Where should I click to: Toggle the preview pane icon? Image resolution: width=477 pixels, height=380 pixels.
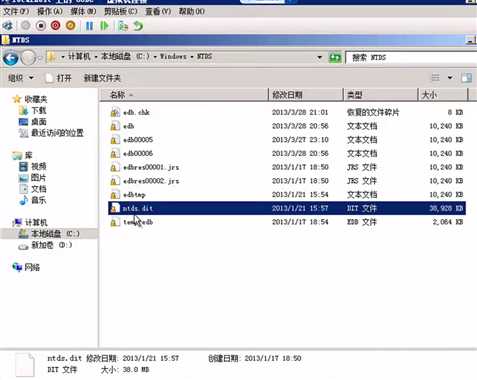click(467, 78)
